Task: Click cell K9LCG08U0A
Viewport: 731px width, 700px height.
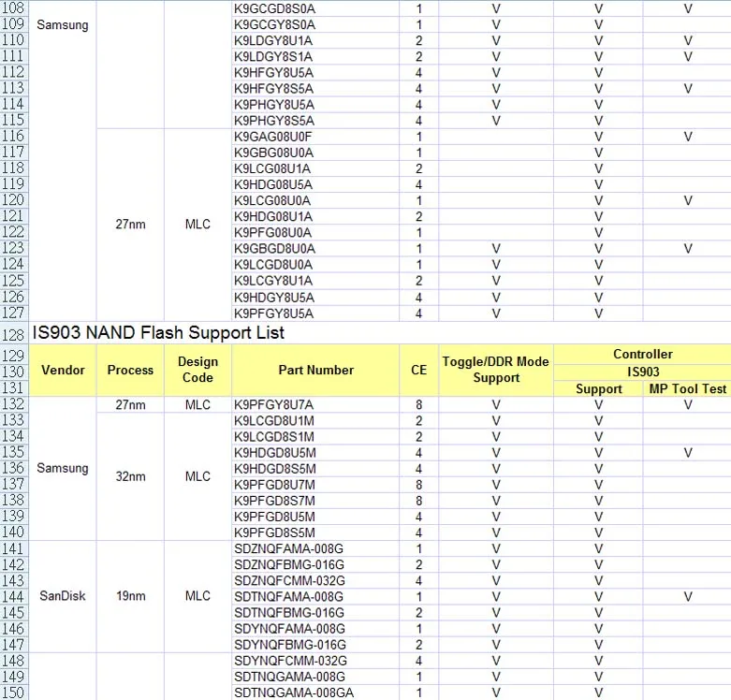Action: click(x=315, y=200)
